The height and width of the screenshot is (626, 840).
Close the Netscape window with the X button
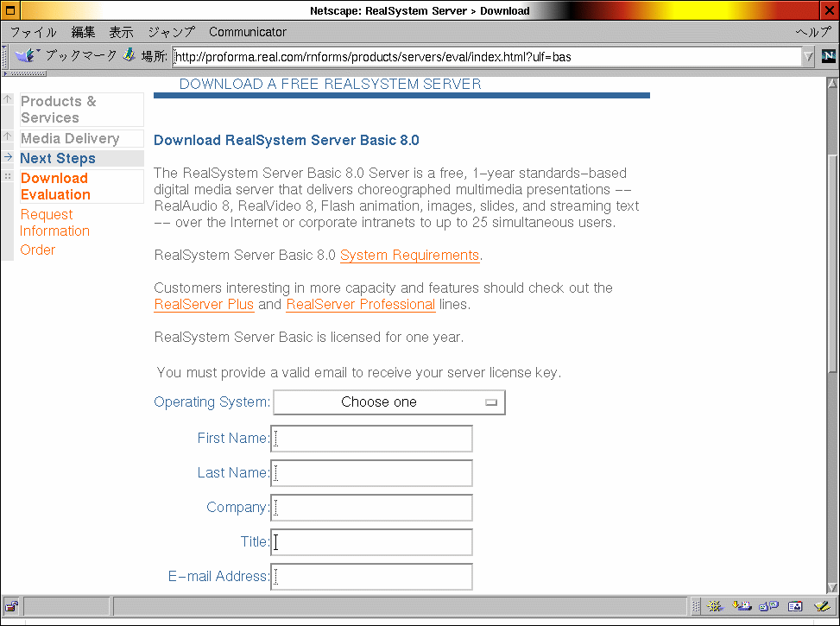click(829, 10)
